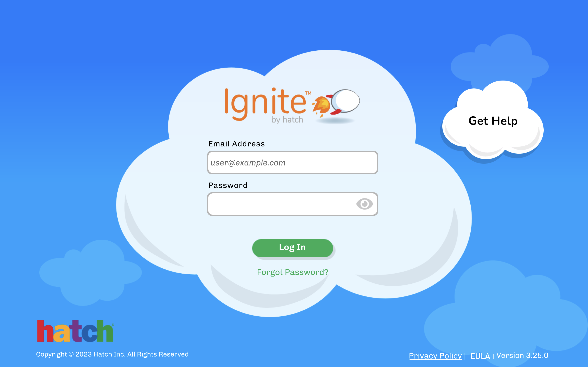The image size is (588, 367).
Task: Click the Password label
Action: [228, 185]
